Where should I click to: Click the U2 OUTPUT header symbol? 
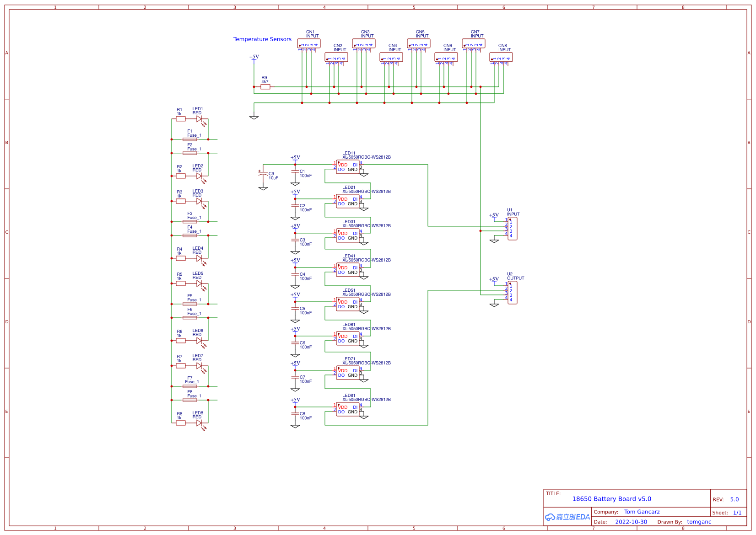513,291
